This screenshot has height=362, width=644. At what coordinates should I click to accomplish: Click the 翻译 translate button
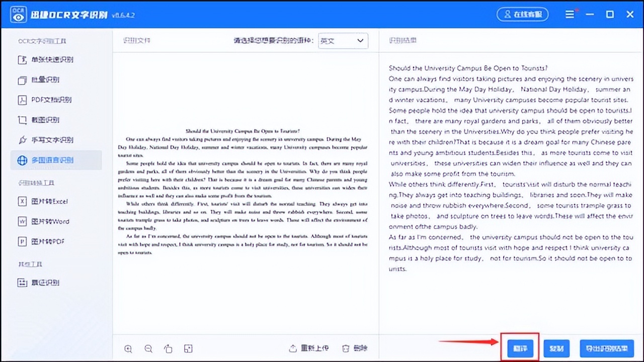(x=519, y=348)
